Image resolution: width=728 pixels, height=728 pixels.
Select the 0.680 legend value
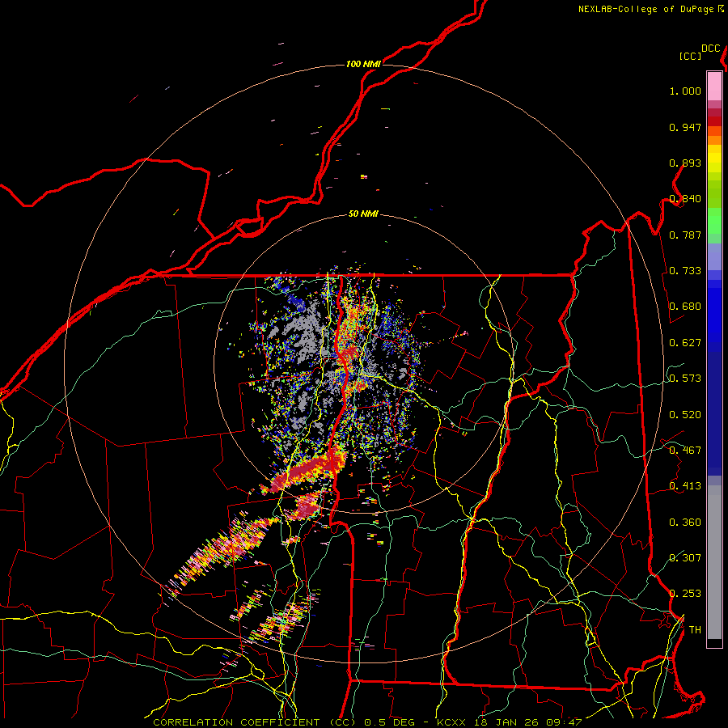[x=685, y=307]
